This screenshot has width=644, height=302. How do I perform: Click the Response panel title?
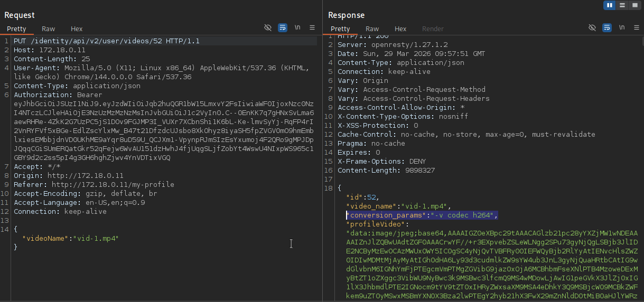(x=346, y=15)
